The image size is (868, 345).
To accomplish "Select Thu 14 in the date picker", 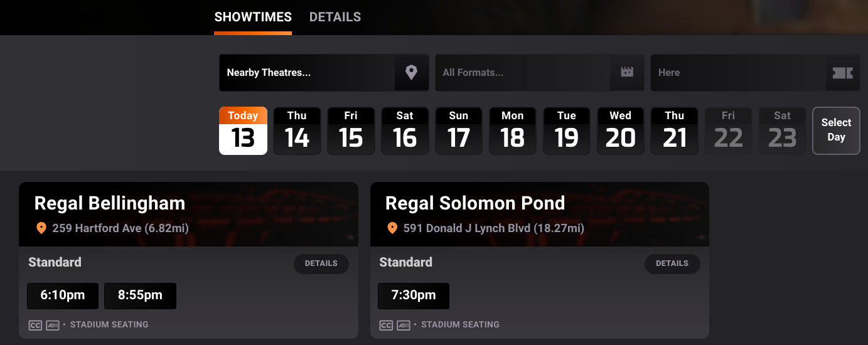I will click(297, 130).
